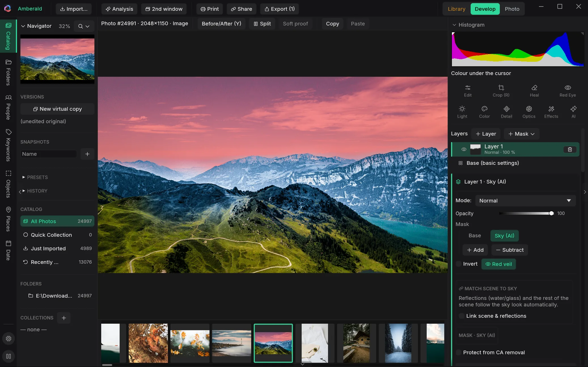Screen dimensions: 588x367
Task: Open the Light adjustments panel
Action: 462,112
